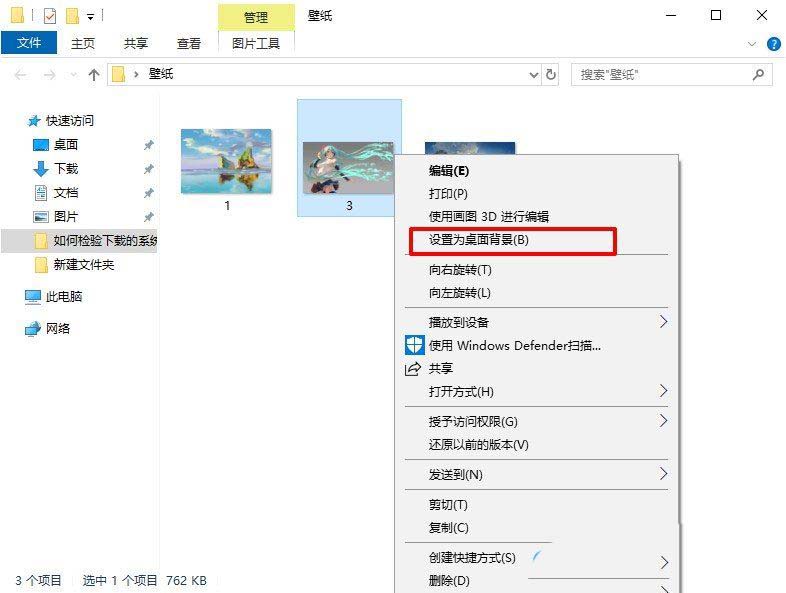Screen dimensions: 786x593
Task: Choose 使用 Windows Defender扫描 from context menu
Action: point(514,346)
